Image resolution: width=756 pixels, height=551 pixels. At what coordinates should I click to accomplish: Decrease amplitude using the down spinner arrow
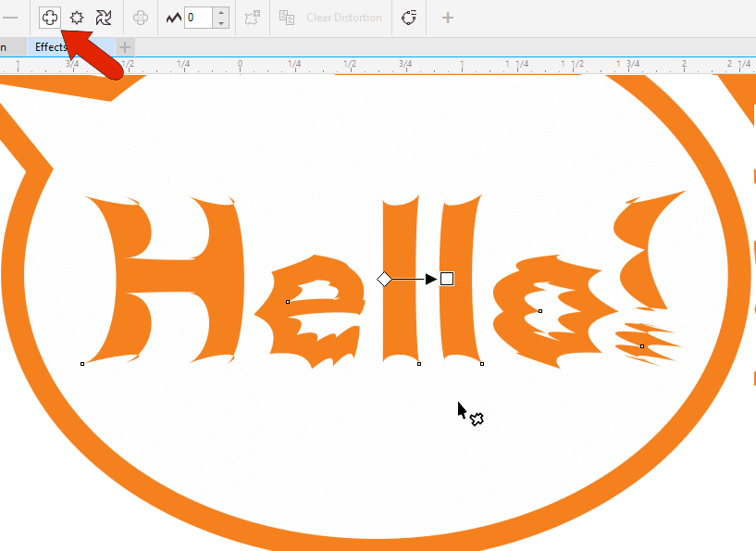(x=220, y=23)
